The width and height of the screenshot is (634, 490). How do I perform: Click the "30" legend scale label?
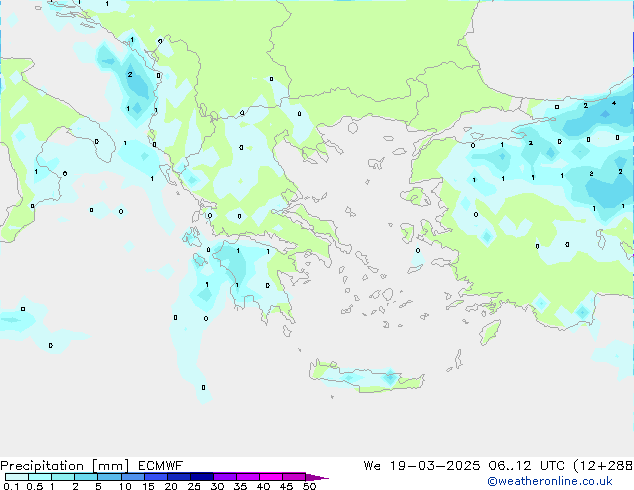tap(217, 486)
